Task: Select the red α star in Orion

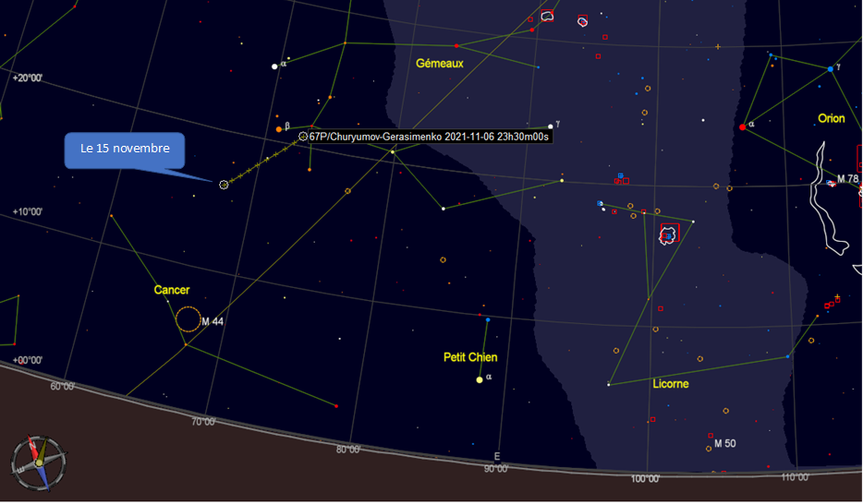Action: click(742, 126)
